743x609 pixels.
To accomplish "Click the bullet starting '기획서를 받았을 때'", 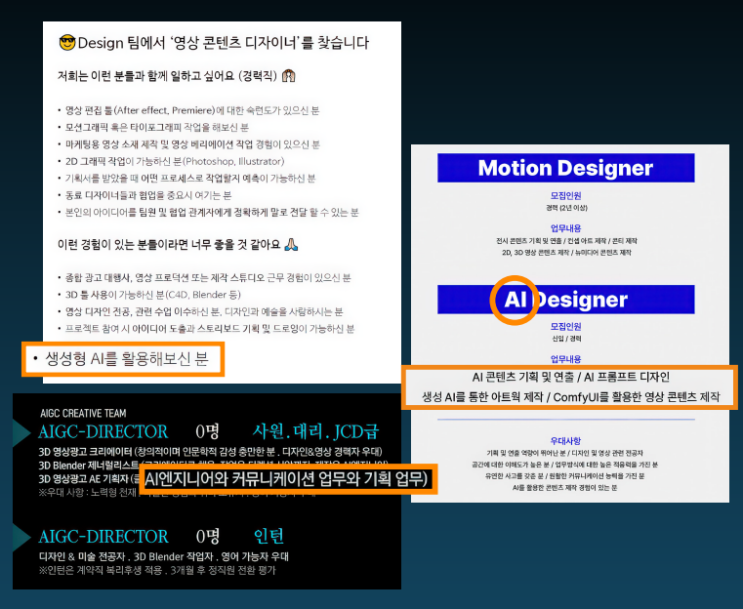I will [x=190, y=179].
